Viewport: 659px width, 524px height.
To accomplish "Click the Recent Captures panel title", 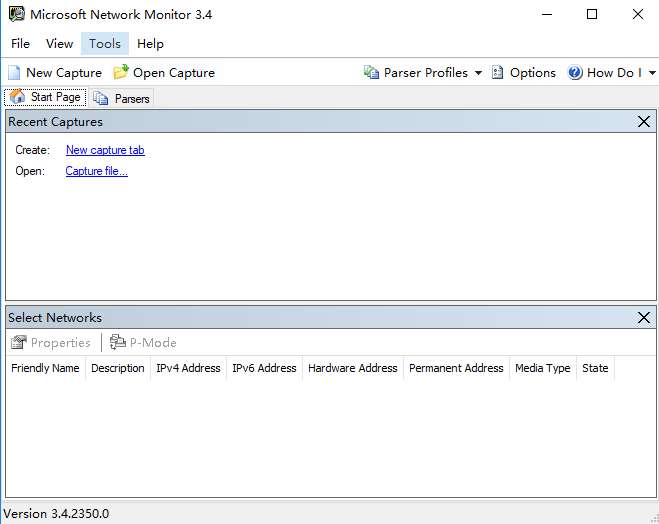I will pos(55,122).
